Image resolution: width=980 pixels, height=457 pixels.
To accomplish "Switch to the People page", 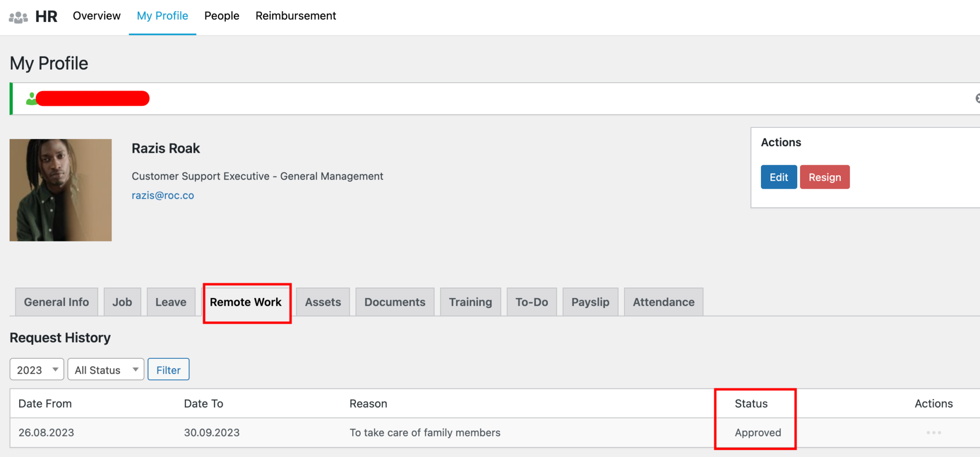I will coord(222,16).
